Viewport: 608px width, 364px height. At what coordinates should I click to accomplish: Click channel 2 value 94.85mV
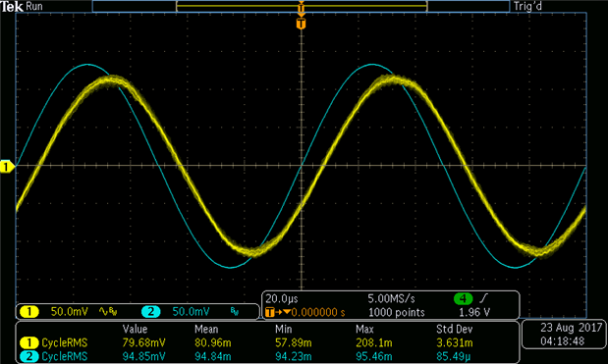click(x=143, y=356)
